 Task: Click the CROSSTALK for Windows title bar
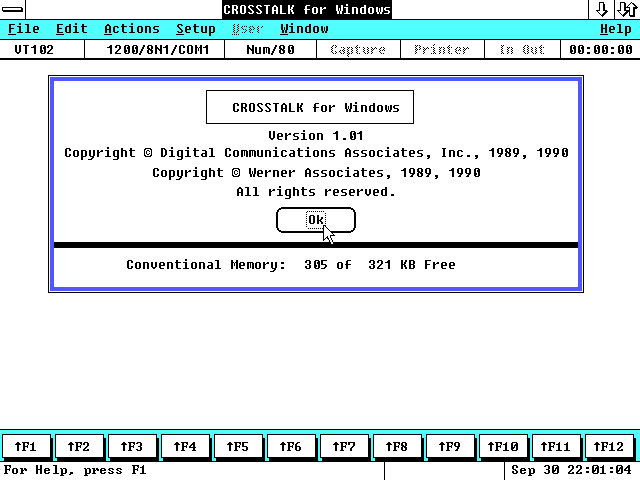(x=307, y=9)
